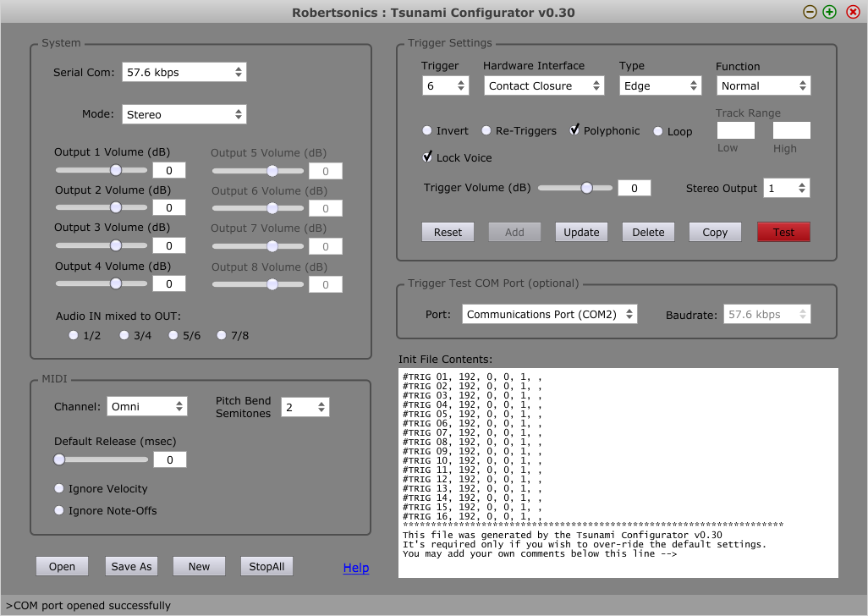The height and width of the screenshot is (616, 868).
Task: Click the Reset trigger button
Action: click(x=448, y=233)
